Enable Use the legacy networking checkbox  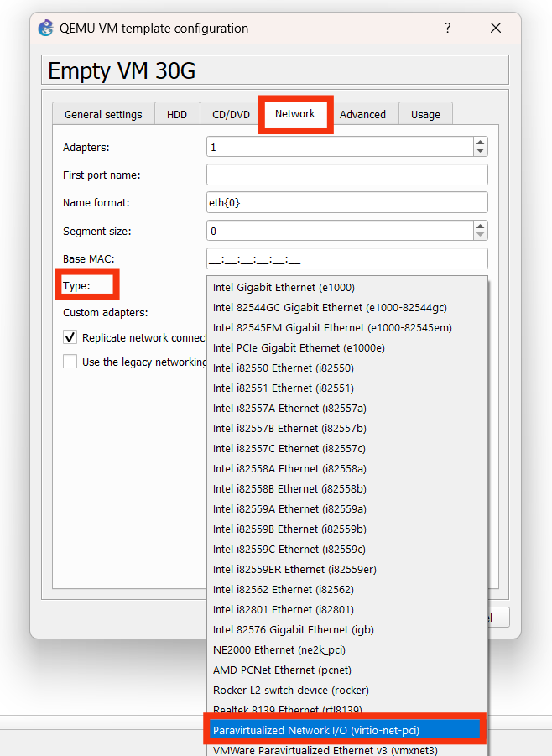tap(70, 362)
